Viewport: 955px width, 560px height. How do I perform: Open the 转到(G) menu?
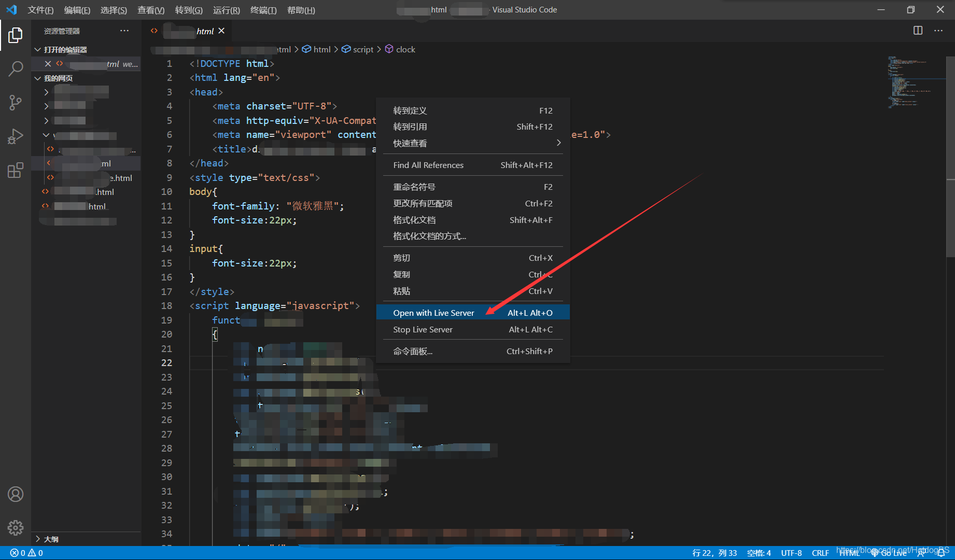[189, 10]
